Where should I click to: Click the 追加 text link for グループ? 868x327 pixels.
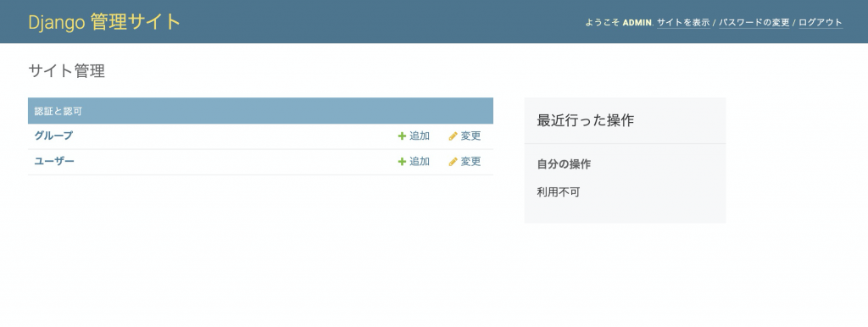coord(420,136)
